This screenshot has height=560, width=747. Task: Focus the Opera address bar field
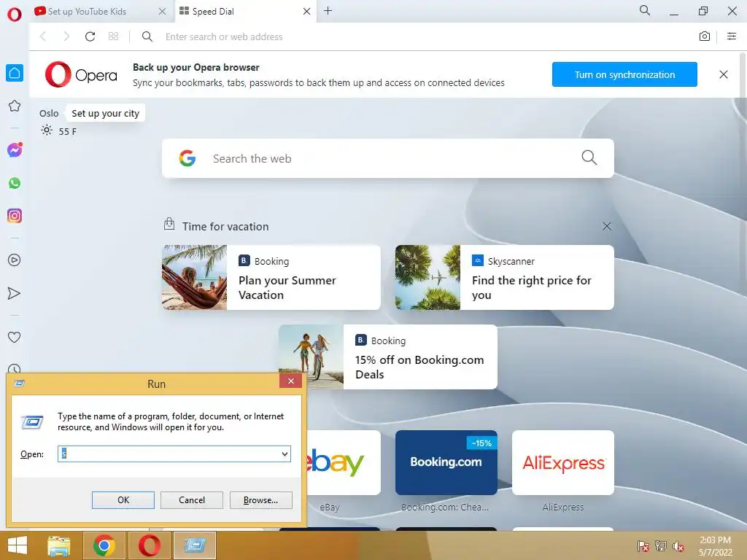pyautogui.click(x=419, y=36)
